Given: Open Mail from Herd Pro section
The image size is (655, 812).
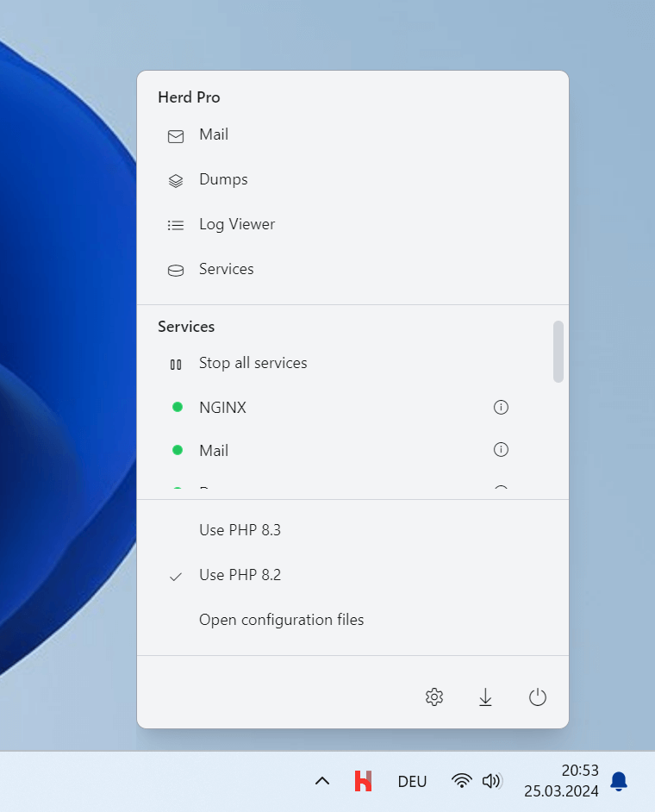Looking at the screenshot, I should (x=213, y=135).
